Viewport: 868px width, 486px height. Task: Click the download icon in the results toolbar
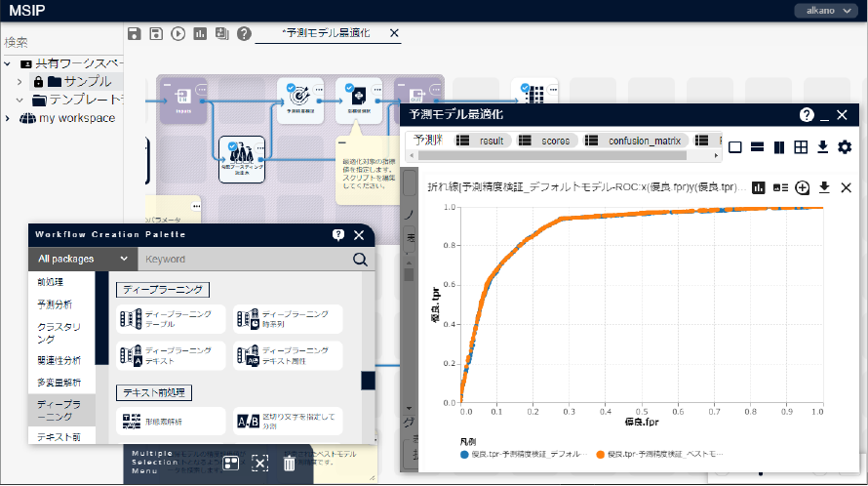coord(823,147)
